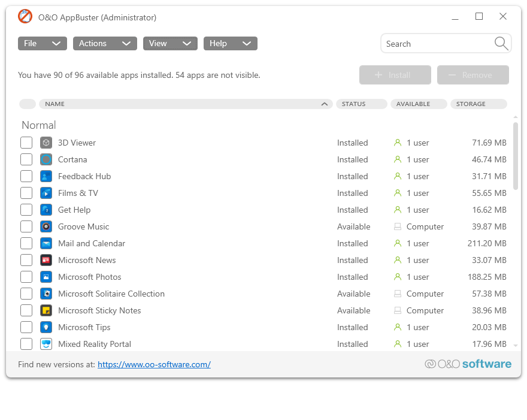
Task: Check the Microsoft Solitaire Collection box
Action: click(26, 294)
